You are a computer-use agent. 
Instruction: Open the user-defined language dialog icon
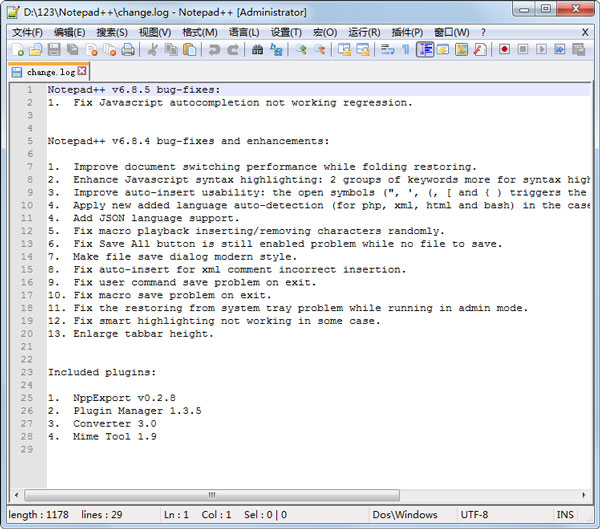pos(443,50)
